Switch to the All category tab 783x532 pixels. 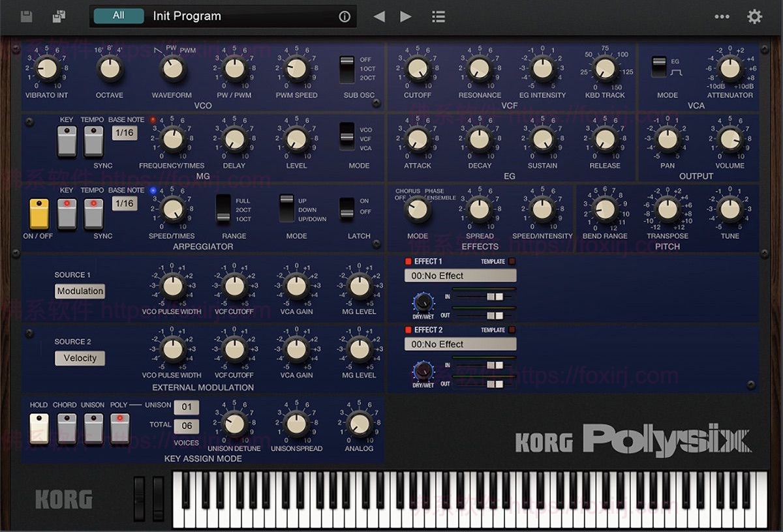pos(118,16)
